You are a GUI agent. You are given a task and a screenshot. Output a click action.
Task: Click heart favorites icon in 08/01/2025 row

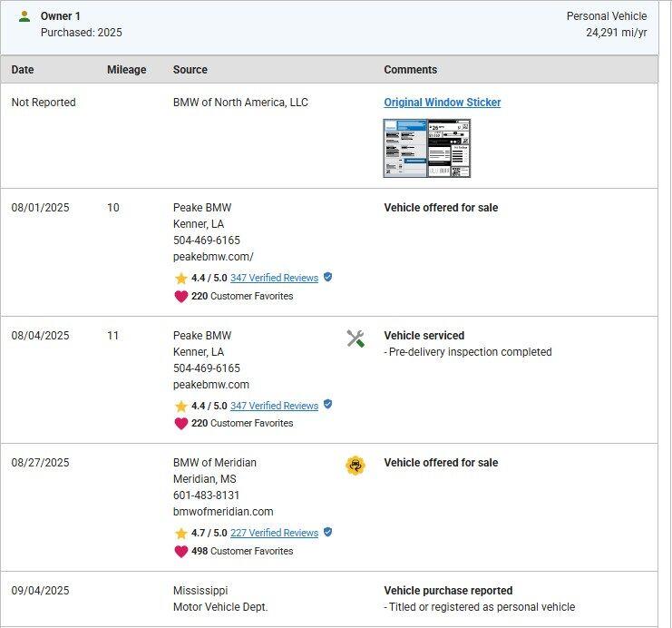[x=180, y=296]
